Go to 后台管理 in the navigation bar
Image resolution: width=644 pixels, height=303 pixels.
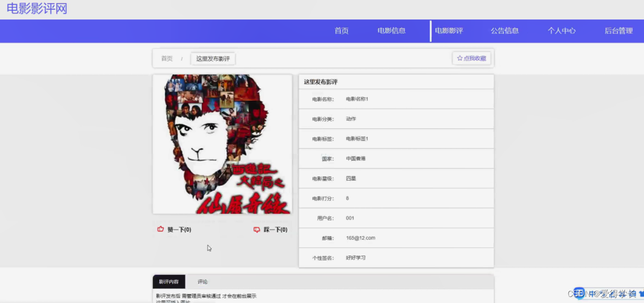(x=618, y=31)
